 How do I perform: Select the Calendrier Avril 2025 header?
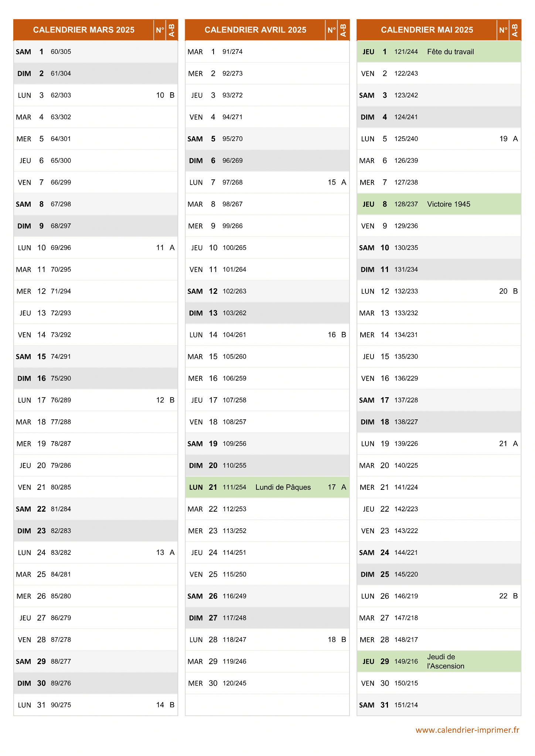point(255,30)
